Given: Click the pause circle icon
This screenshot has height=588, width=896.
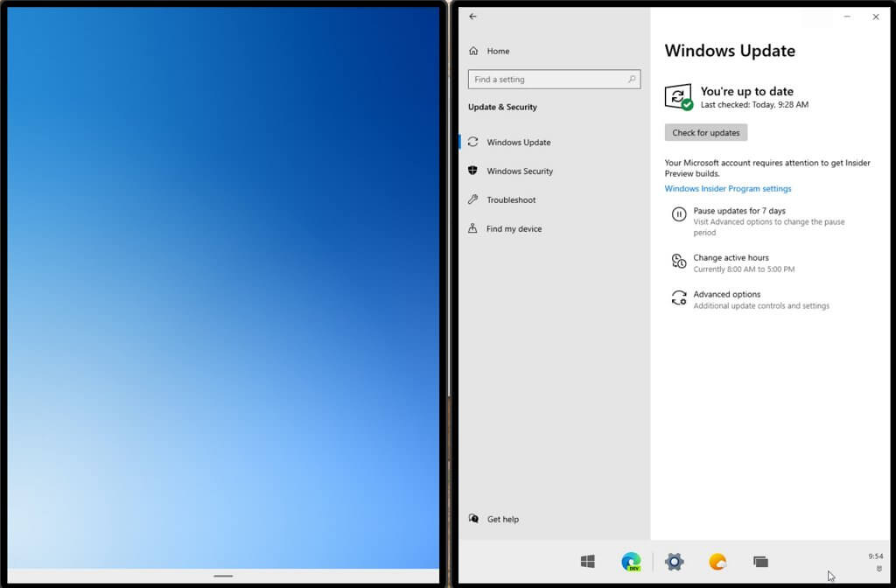Looking at the screenshot, I should click(679, 214).
